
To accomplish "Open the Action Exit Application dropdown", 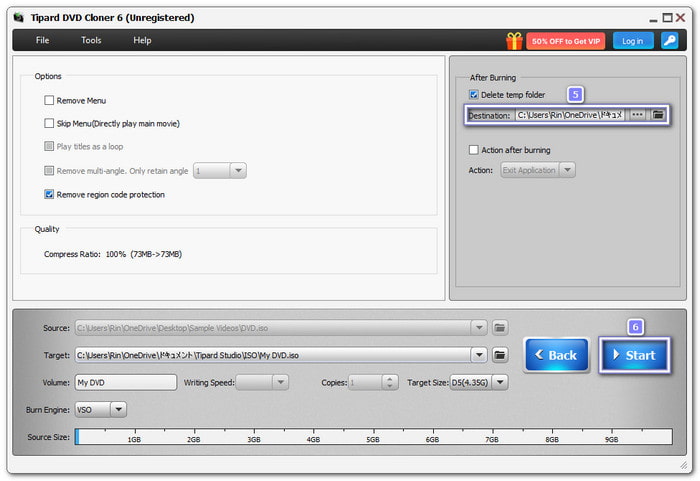I will (x=567, y=170).
